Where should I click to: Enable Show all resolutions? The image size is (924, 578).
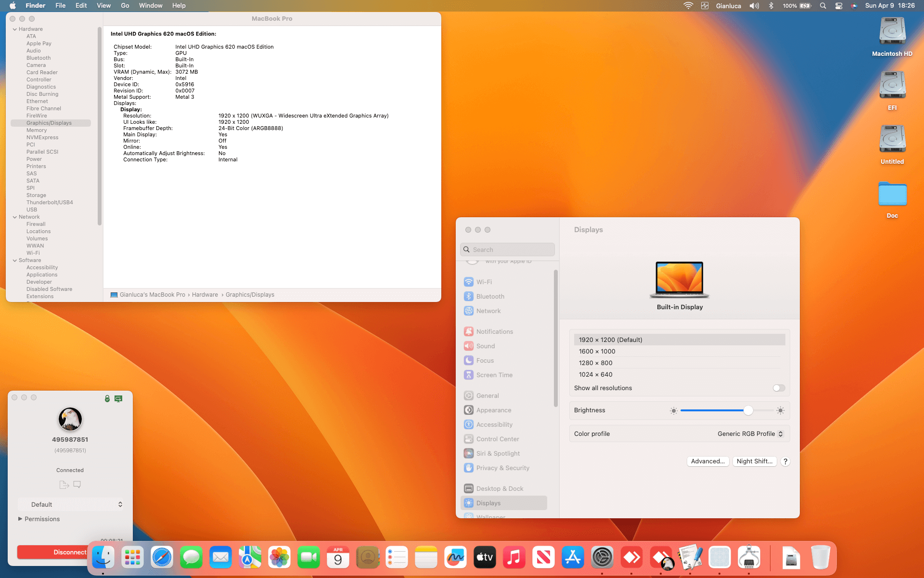pyautogui.click(x=778, y=388)
